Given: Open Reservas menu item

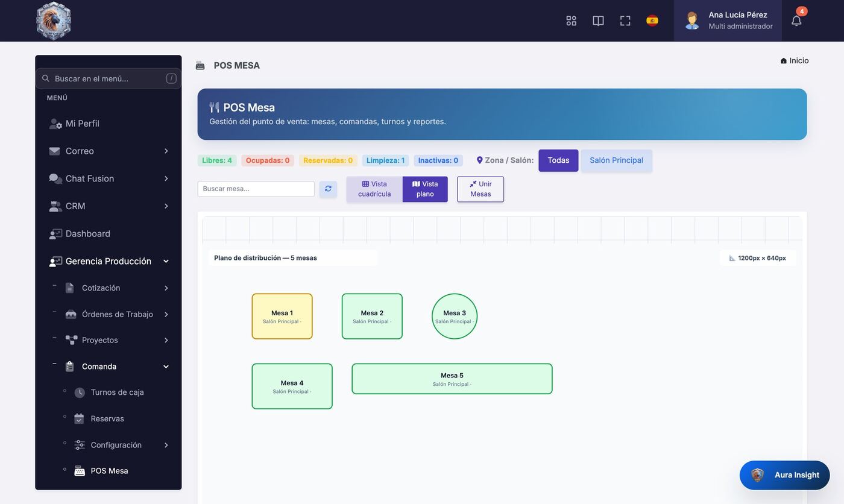Looking at the screenshot, I should [107, 419].
